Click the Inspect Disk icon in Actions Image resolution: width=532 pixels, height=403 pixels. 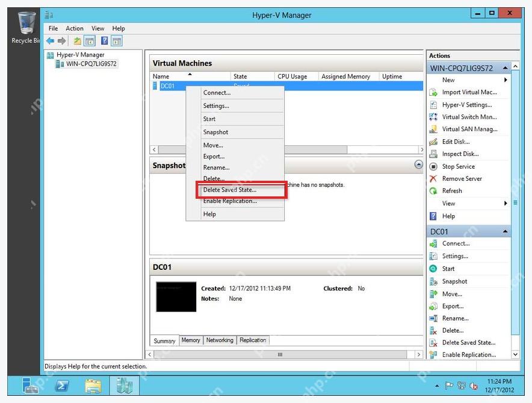click(x=433, y=154)
